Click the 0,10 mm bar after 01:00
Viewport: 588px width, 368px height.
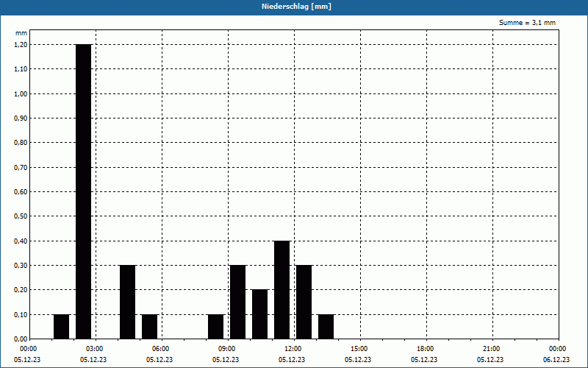tap(62, 327)
